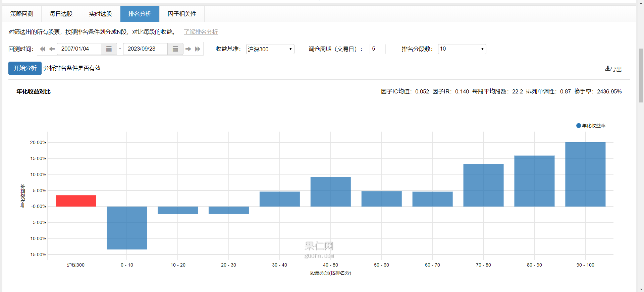
Task: Click the 调仓周期 input field
Action: (x=377, y=49)
